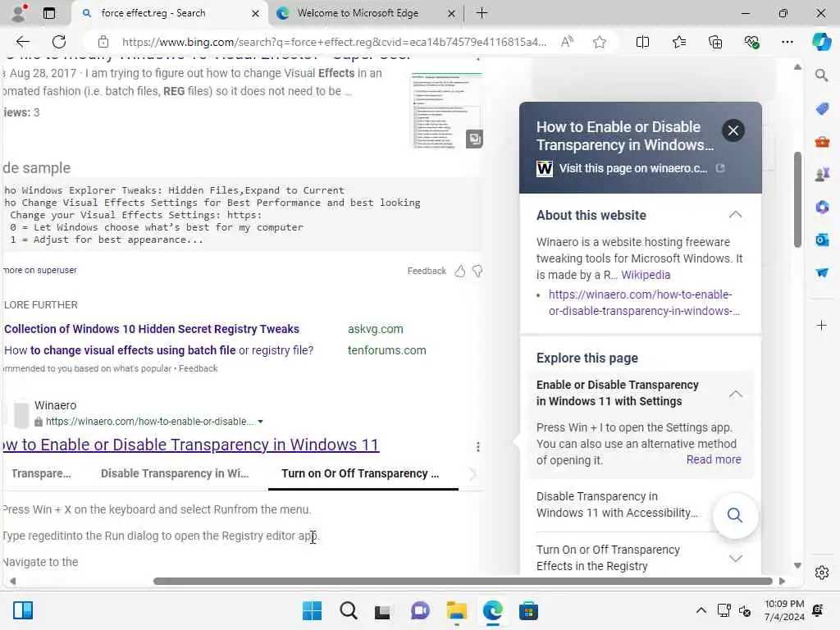The image size is (840, 630).
Task: Open dropdown arrow beside winaero.com URL
Action: click(260, 422)
